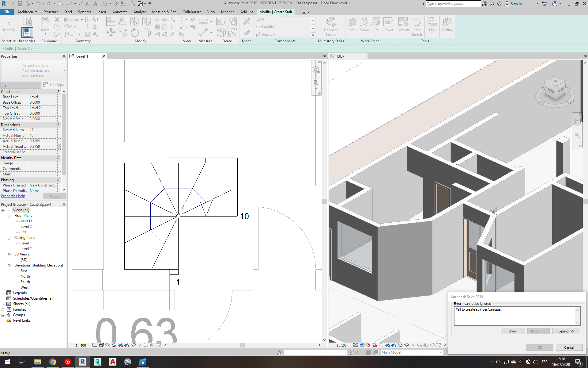Select the Edit Sketch tool
Viewport: 588px width, 368px height.
(417, 26)
